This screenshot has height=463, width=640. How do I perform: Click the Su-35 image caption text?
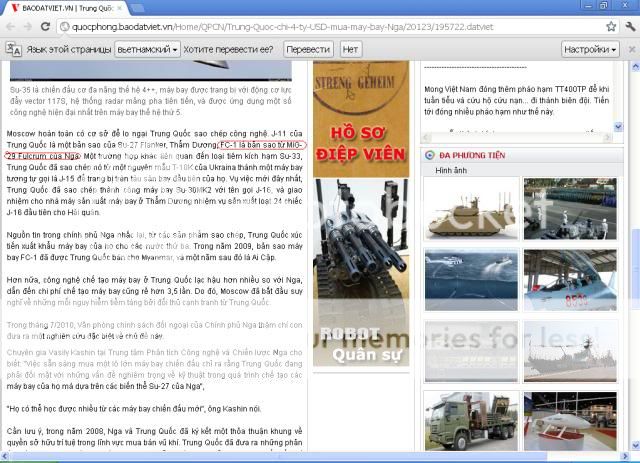pos(151,101)
